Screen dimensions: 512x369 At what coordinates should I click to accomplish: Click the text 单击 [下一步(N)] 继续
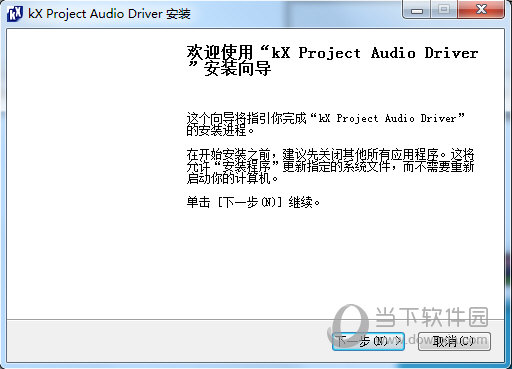point(253,202)
